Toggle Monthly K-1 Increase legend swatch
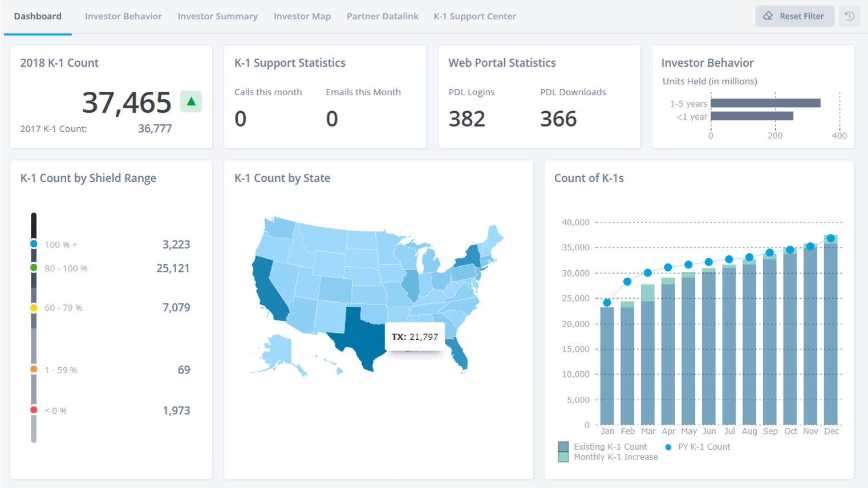Image resolution: width=868 pixels, height=488 pixels. [563, 457]
